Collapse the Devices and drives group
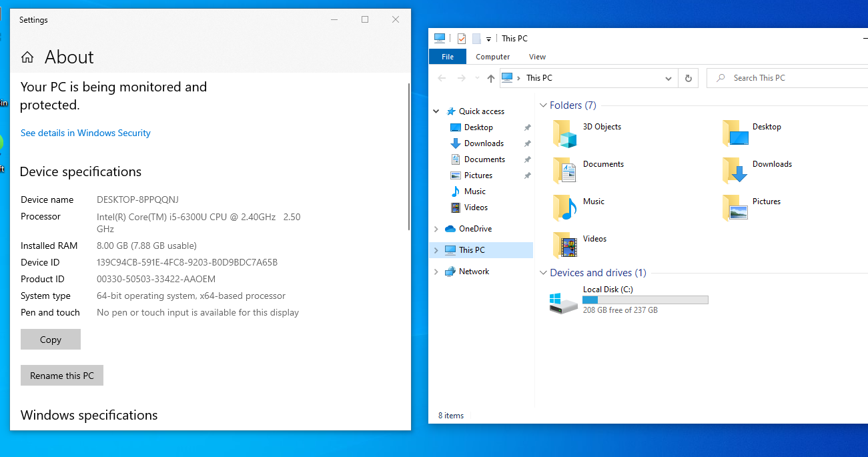Viewport: 868px width, 457px height. click(544, 273)
